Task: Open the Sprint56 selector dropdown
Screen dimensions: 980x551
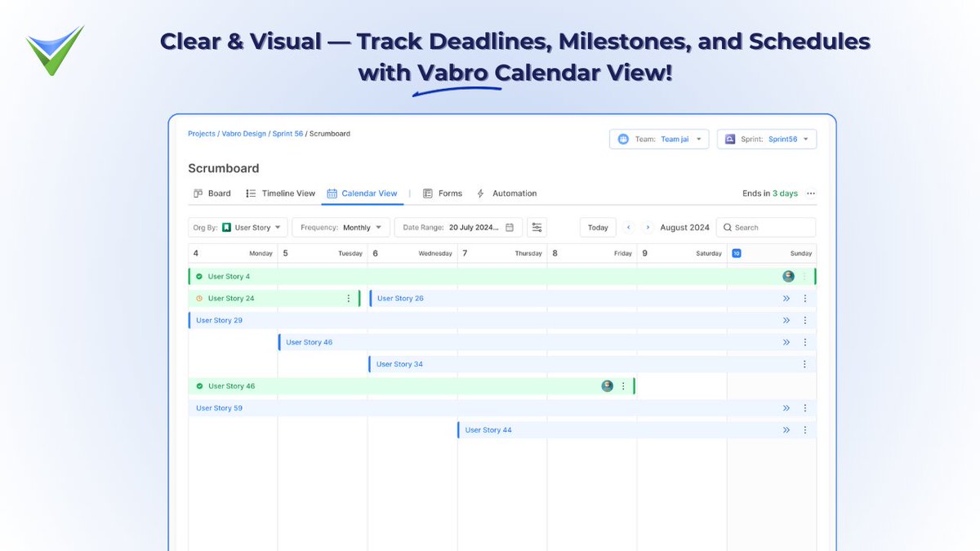Action: (767, 139)
